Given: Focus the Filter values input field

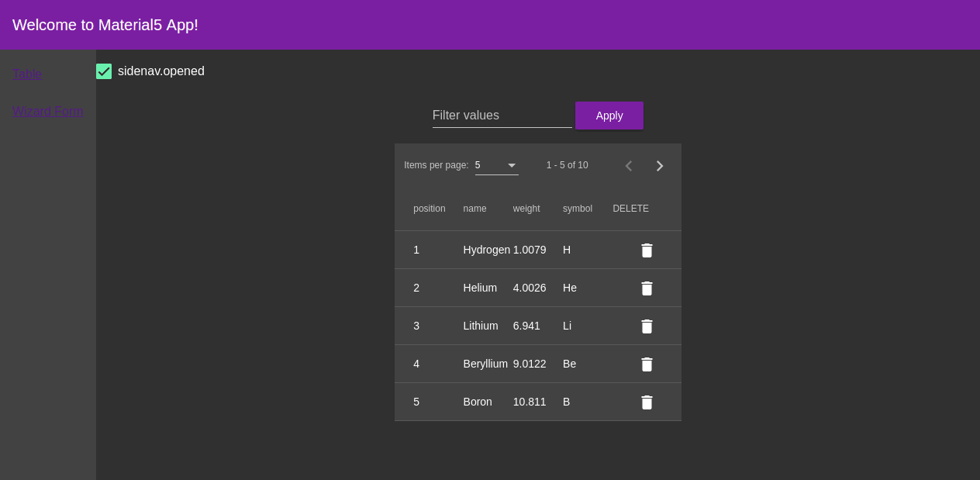Looking at the screenshot, I should coord(502,116).
